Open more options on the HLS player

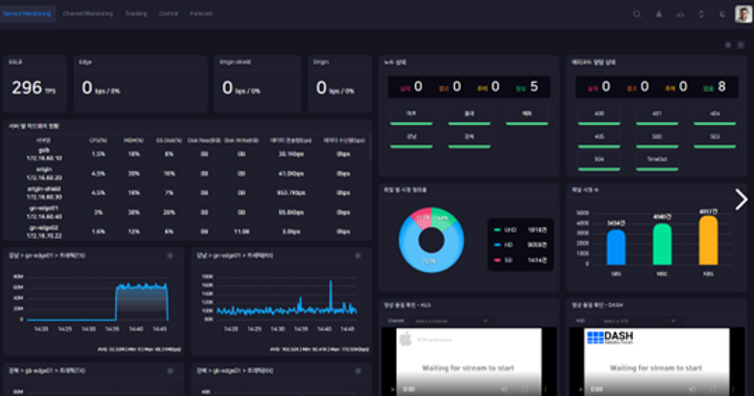click(545, 389)
